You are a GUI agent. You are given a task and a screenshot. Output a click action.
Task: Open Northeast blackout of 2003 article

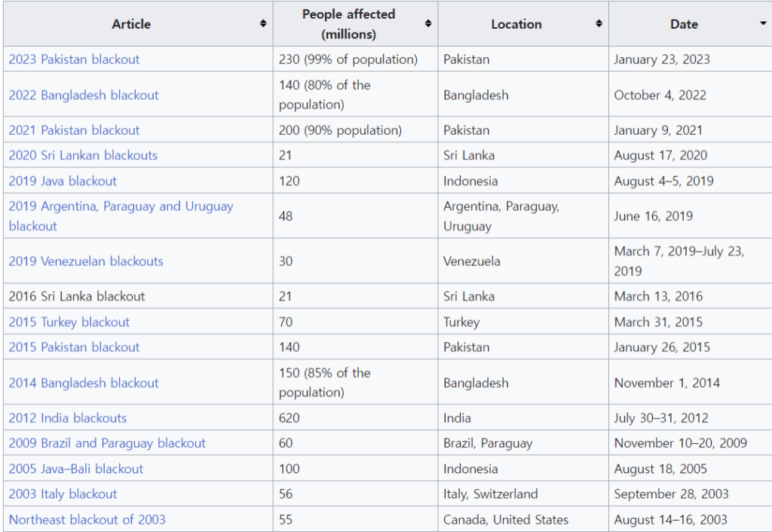[87, 519]
